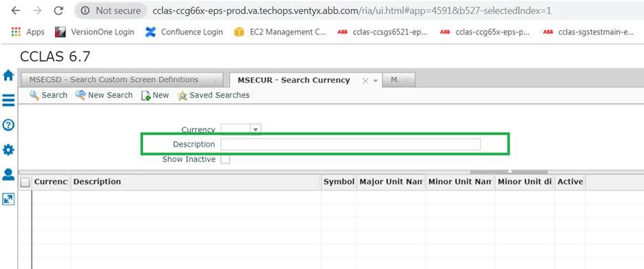Reload the page with the refresh icon
Image resolution: width=644 pixels, height=269 pixels.
tap(58, 11)
